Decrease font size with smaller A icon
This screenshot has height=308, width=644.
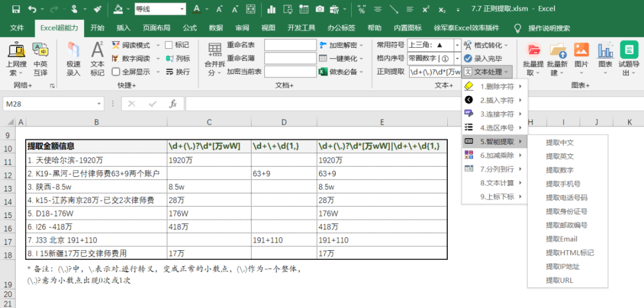click(235, 8)
